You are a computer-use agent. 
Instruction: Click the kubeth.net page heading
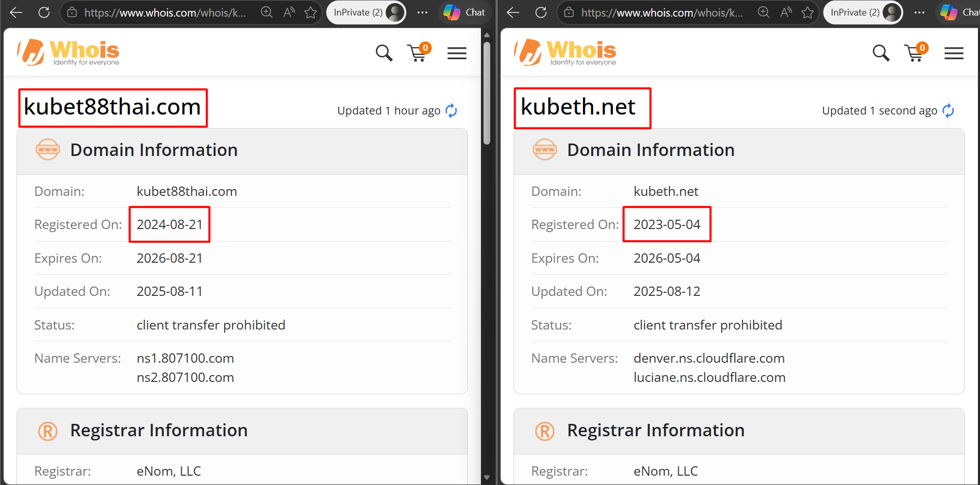coord(578,107)
